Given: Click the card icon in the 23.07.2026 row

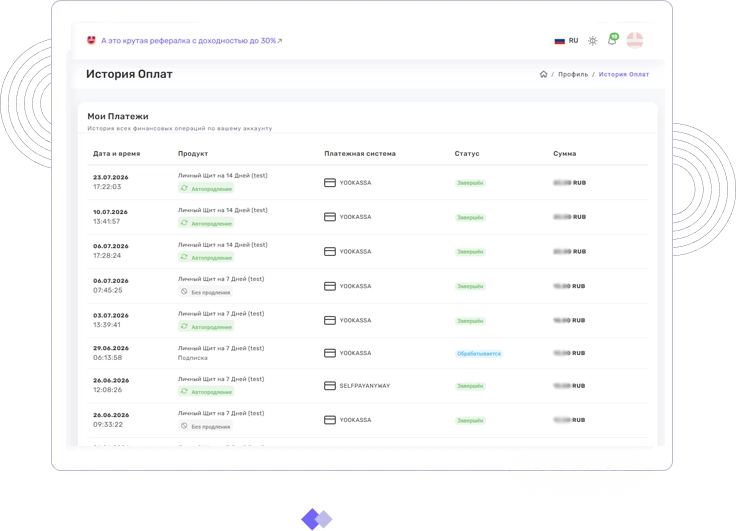Looking at the screenshot, I should (x=330, y=183).
